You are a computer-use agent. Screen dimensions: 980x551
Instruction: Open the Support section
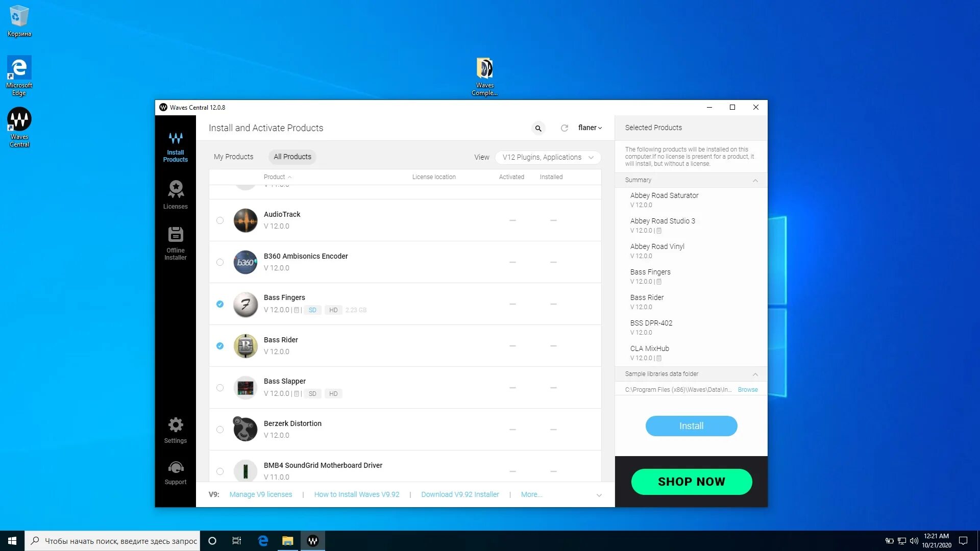tap(175, 472)
